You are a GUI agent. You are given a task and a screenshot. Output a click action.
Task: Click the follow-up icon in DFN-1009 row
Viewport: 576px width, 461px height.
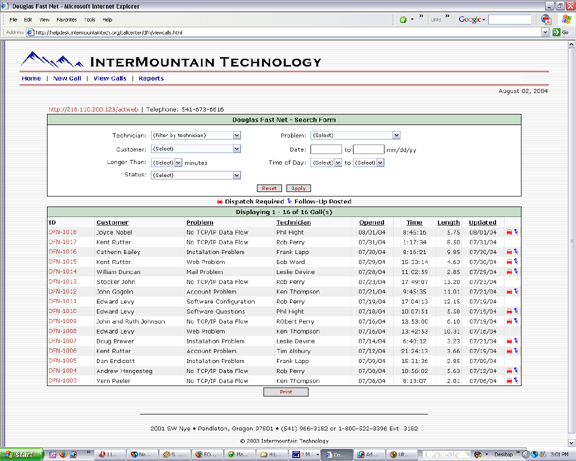tap(516, 321)
